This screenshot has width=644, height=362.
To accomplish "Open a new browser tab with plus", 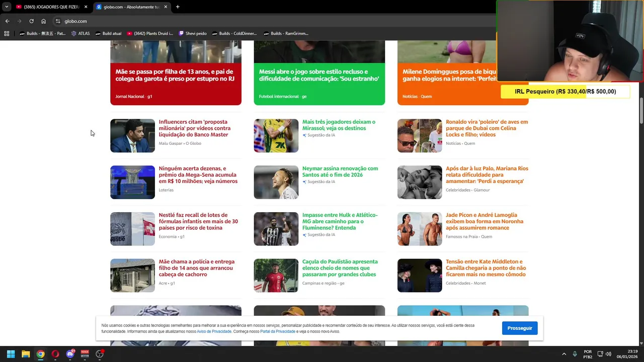I will coord(178,7).
